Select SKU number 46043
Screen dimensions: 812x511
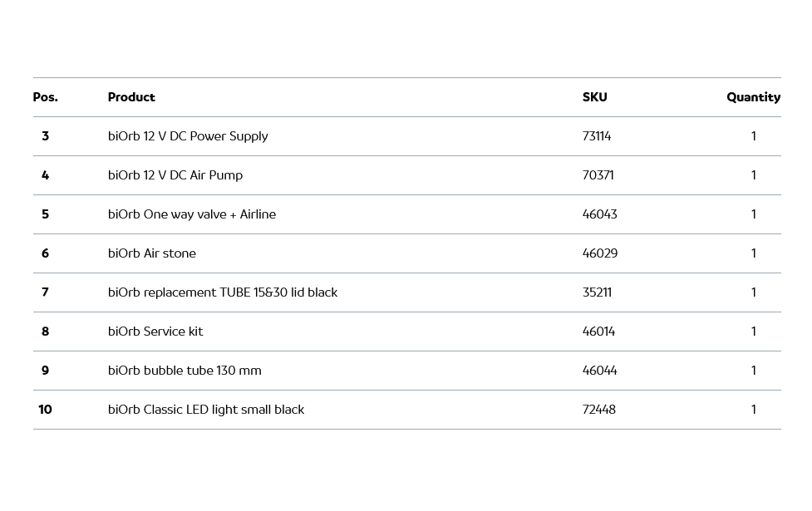point(600,214)
